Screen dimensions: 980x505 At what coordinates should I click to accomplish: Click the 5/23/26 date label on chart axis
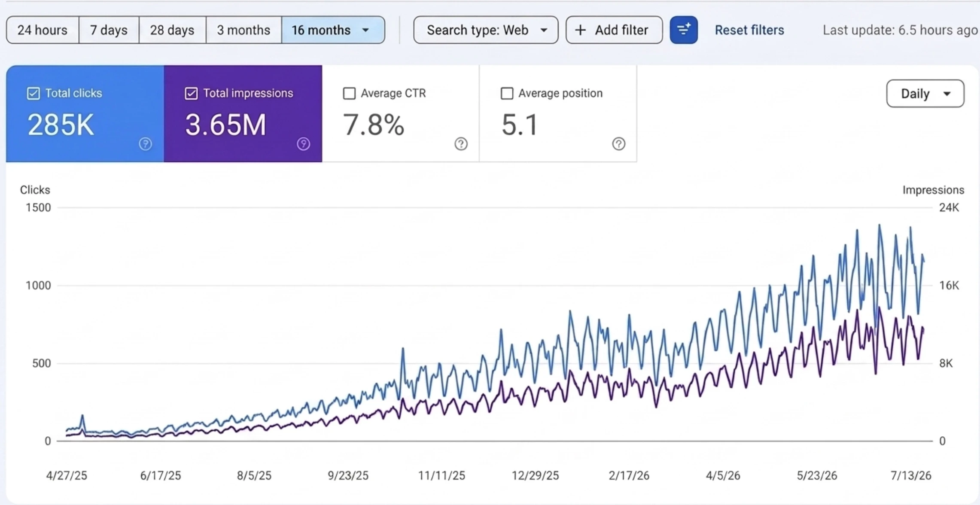tap(817, 476)
